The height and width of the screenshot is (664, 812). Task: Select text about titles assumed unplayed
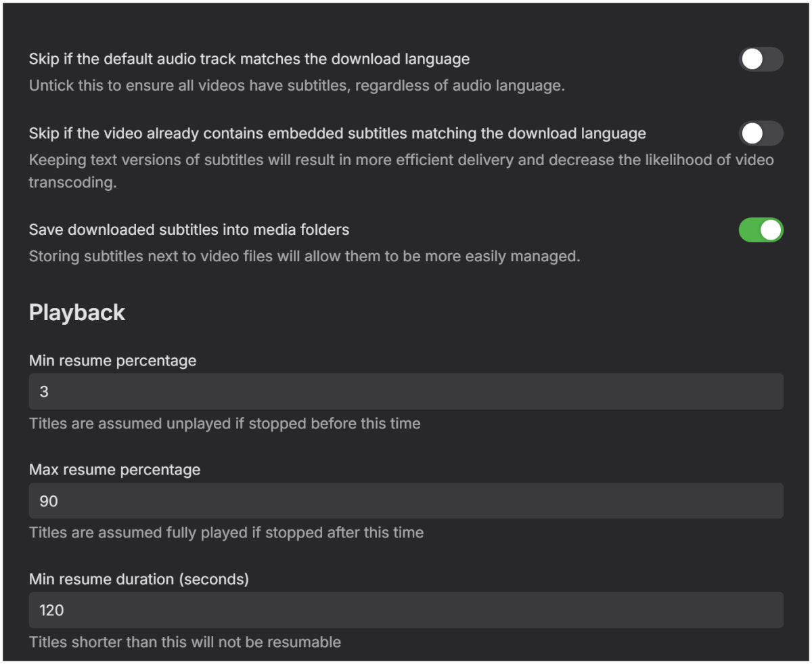(224, 423)
